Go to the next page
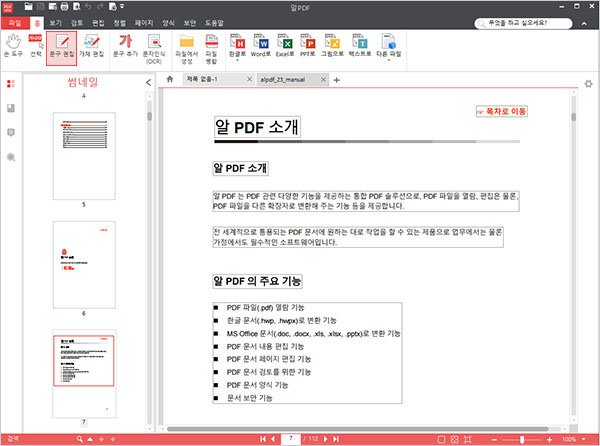Screen dimensions: 600x446 click(326, 439)
